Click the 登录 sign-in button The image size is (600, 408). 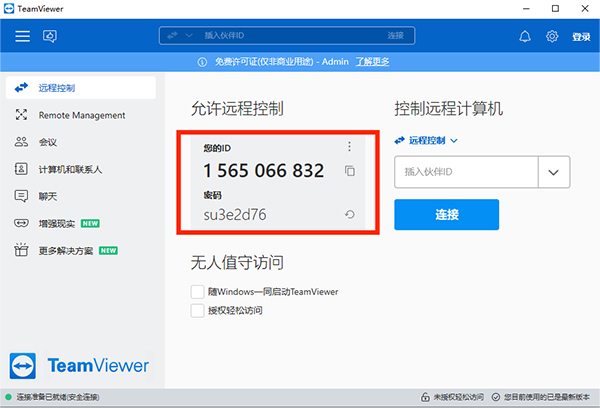(x=581, y=37)
